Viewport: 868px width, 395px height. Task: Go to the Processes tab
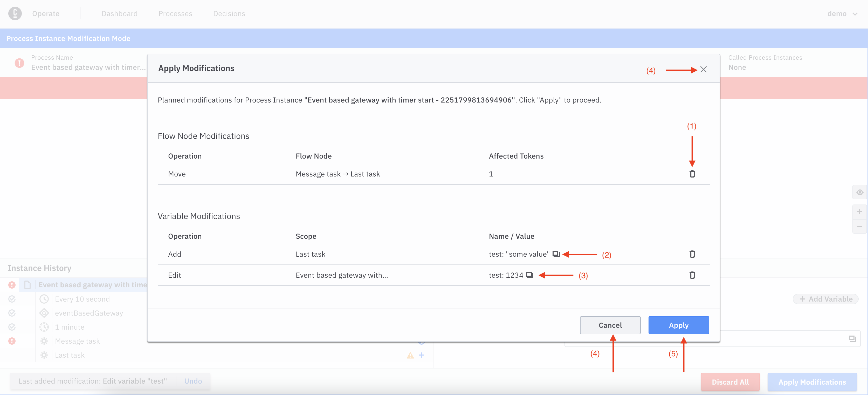[175, 13]
